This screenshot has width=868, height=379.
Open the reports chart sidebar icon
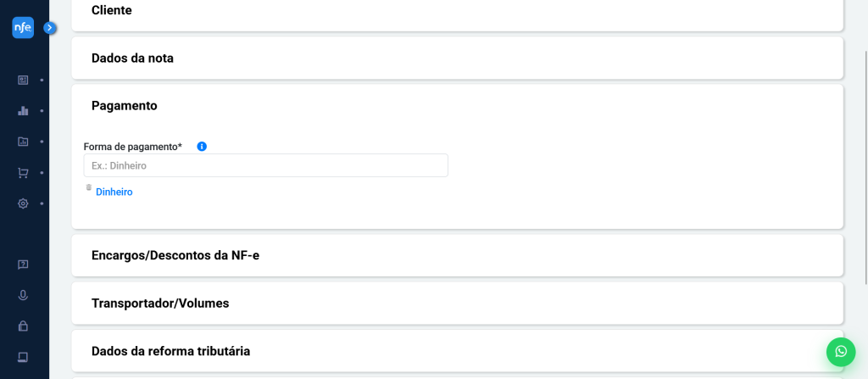(23, 142)
